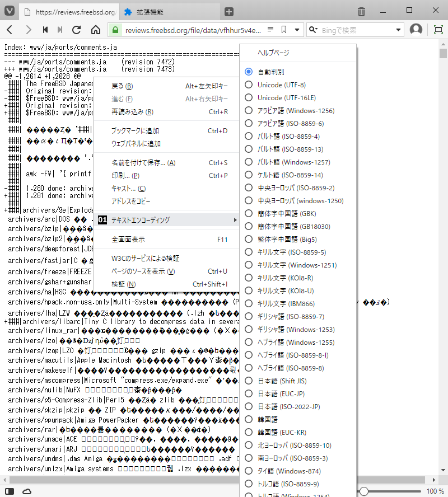Click 再読み込み (R) menu entry
Viewport: 448px width, 497px height.
[x=166, y=112]
